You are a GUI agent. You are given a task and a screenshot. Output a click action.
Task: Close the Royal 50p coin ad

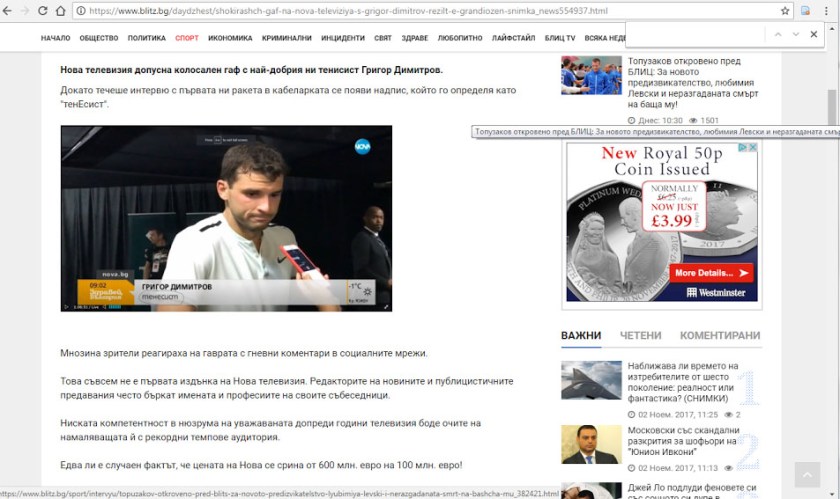(x=752, y=148)
